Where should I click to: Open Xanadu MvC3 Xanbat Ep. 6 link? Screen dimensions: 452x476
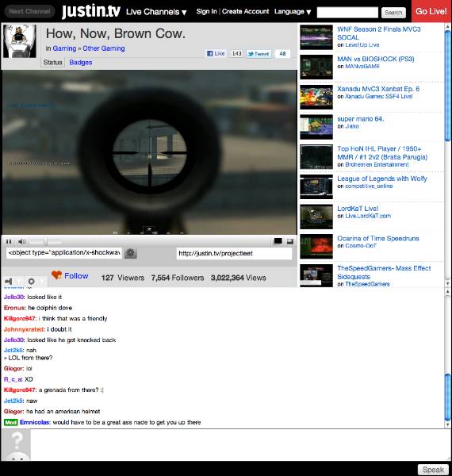(378, 89)
